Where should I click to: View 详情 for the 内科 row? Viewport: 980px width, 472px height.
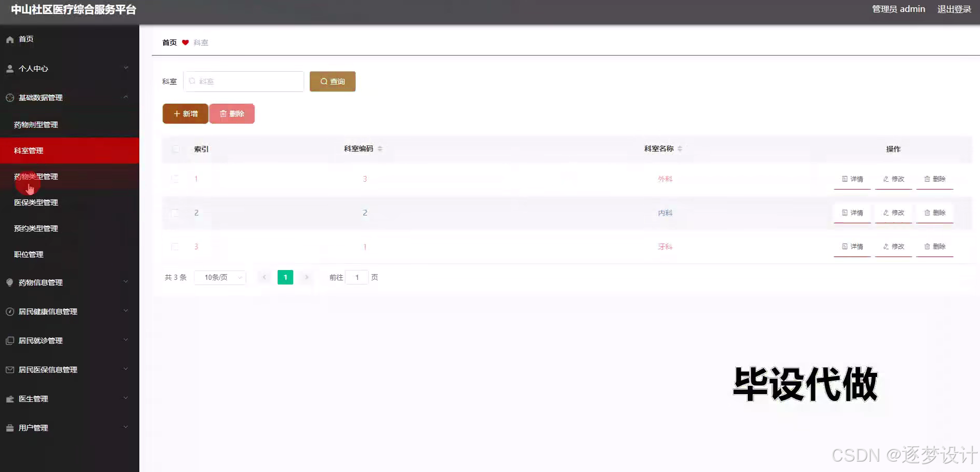point(852,213)
